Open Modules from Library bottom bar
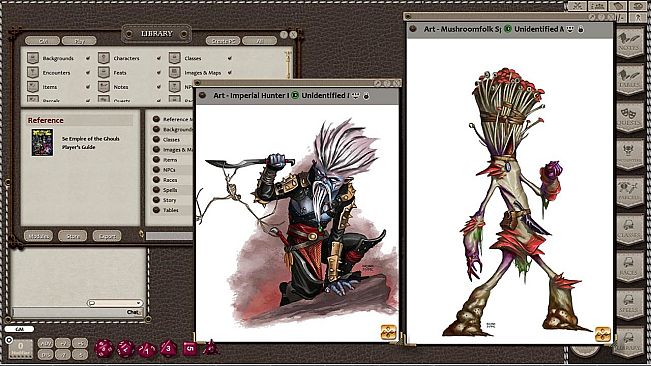The image size is (651, 366). (38, 236)
